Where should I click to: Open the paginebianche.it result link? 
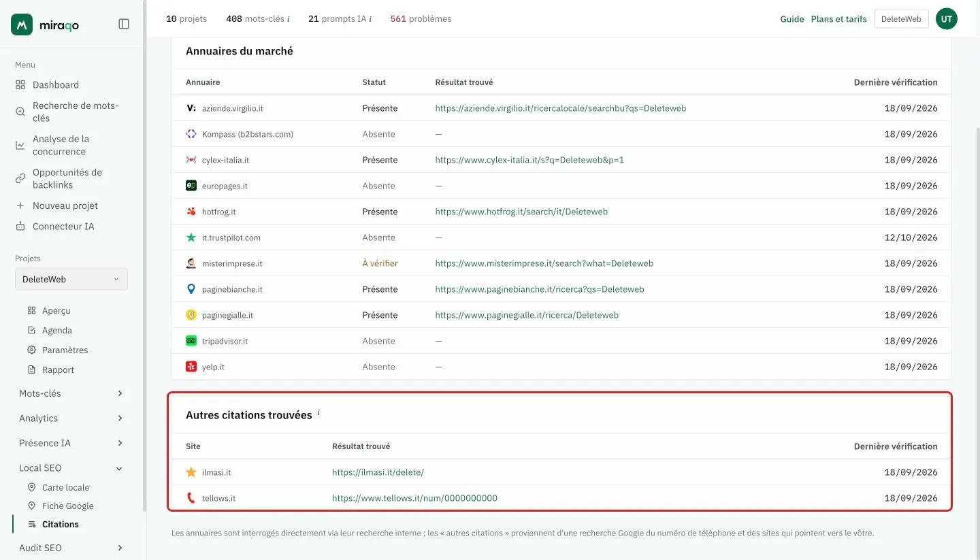(x=540, y=289)
